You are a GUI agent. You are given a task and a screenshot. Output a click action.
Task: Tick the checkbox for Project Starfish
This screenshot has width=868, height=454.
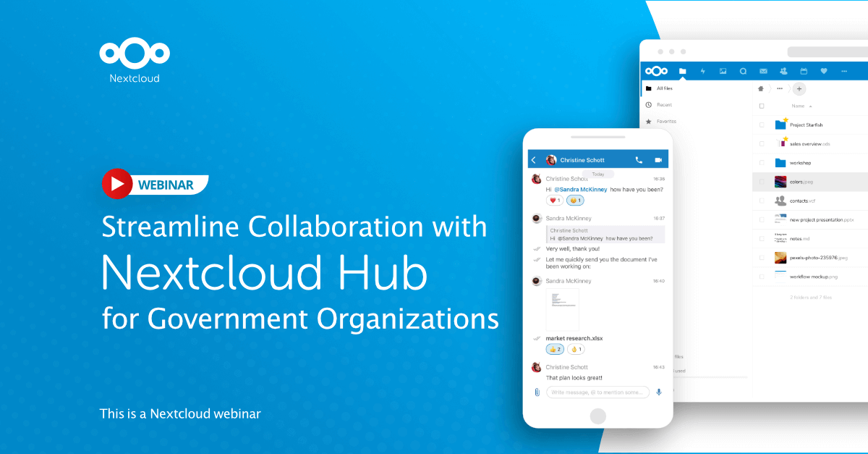point(761,125)
